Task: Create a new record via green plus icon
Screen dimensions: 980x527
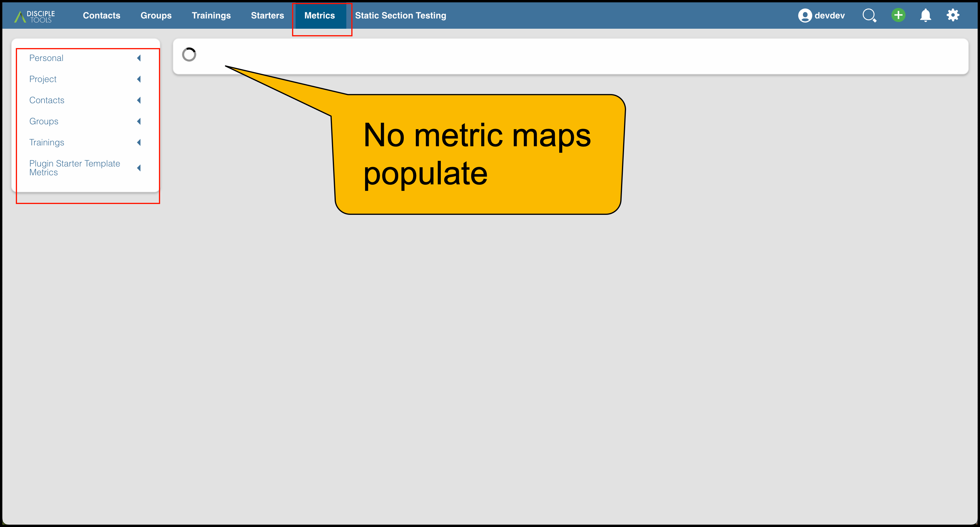Action: pyautogui.click(x=898, y=15)
